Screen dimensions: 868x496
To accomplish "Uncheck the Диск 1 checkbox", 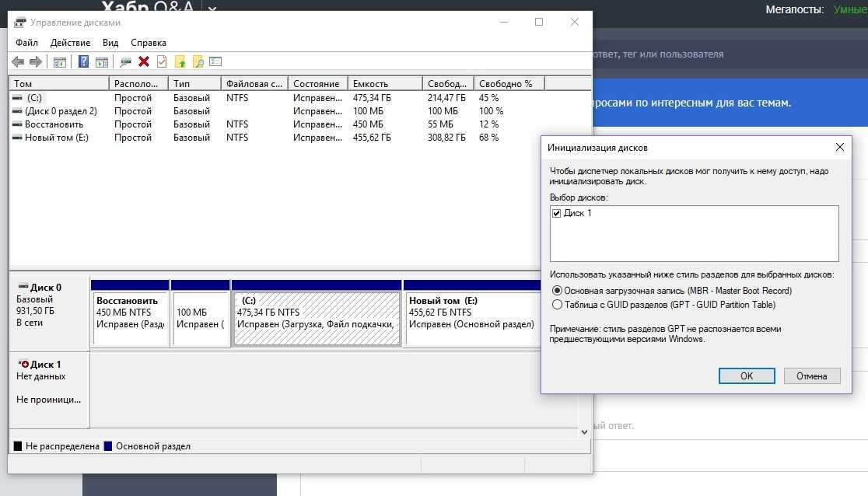I will 556,213.
